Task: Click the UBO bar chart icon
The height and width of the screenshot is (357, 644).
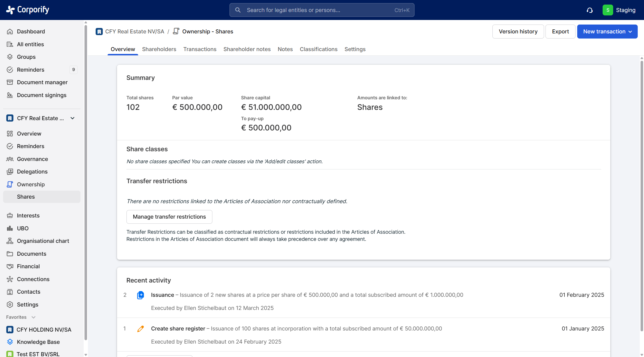Action: pyautogui.click(x=10, y=228)
